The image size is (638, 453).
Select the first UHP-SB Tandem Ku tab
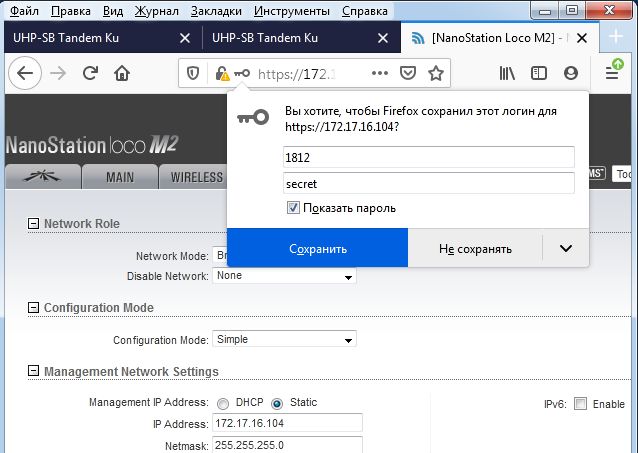(103, 38)
